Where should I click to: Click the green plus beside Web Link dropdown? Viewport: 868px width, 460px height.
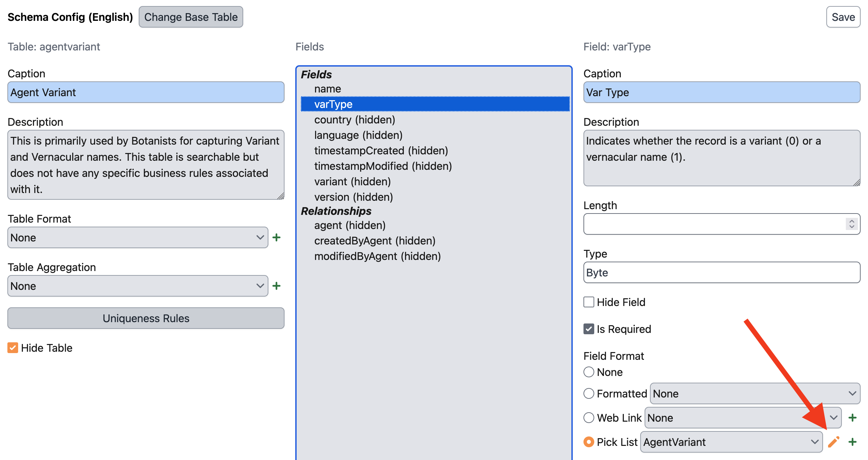pos(853,418)
